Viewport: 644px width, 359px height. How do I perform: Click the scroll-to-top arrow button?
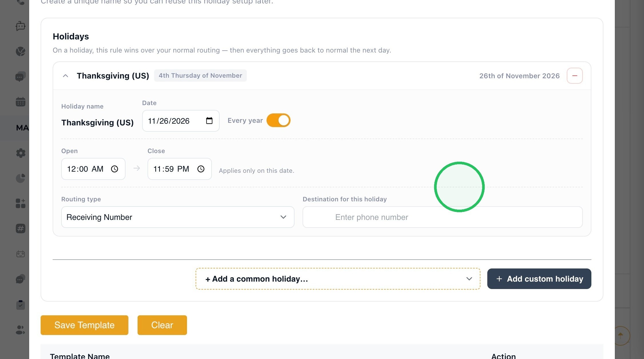[620, 336]
